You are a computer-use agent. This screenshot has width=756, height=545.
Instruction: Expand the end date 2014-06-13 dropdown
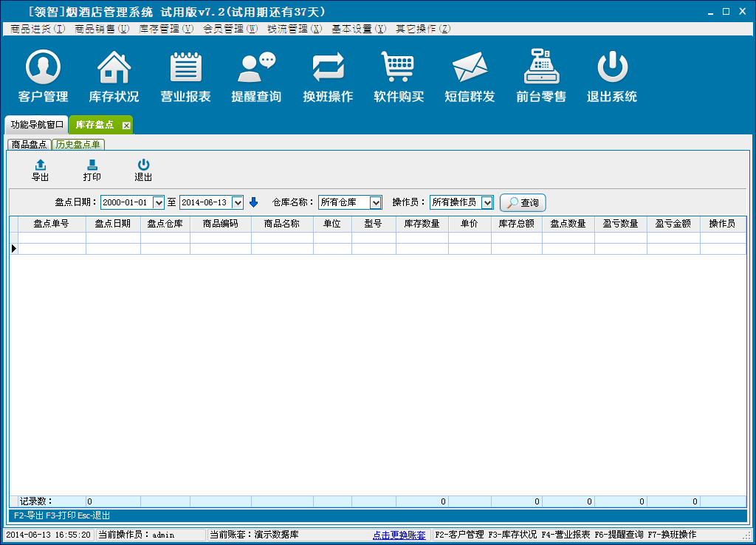(237, 202)
